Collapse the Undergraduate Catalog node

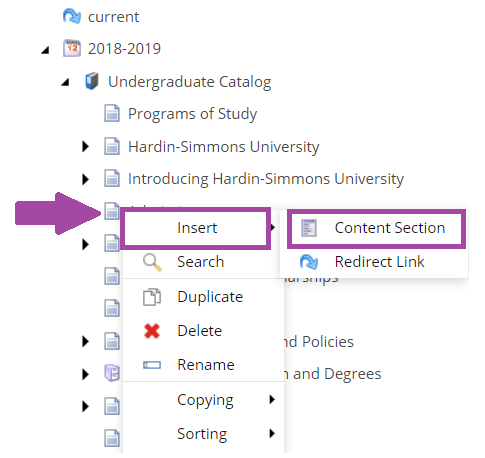[x=65, y=82]
